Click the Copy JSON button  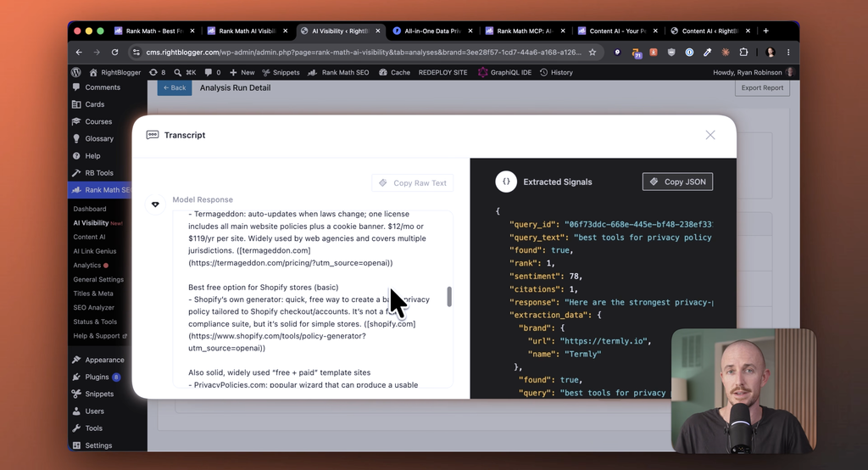(x=677, y=182)
